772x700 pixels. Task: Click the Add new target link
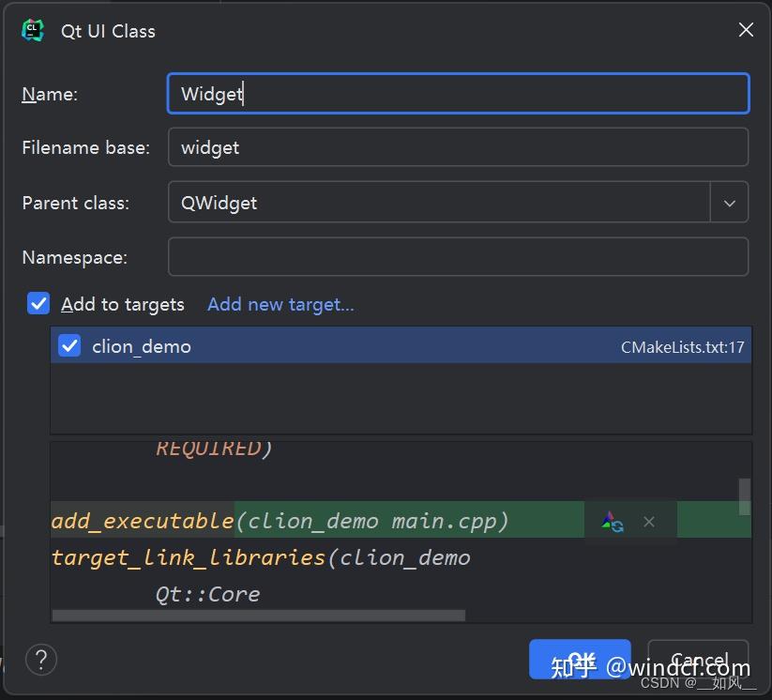(280, 304)
